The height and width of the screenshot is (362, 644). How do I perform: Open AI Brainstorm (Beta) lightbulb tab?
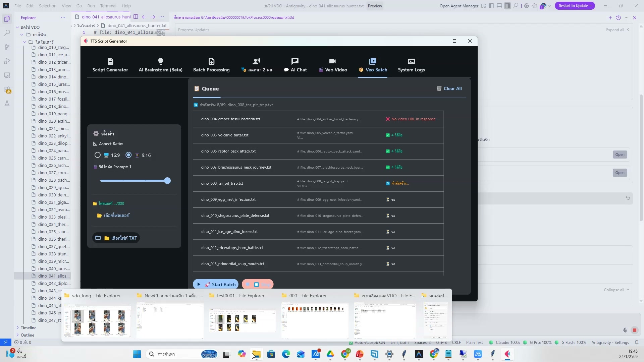click(161, 62)
